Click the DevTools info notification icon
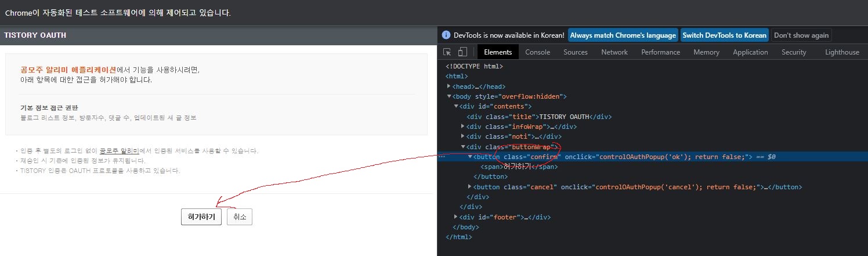The image size is (868, 256). pos(446,35)
